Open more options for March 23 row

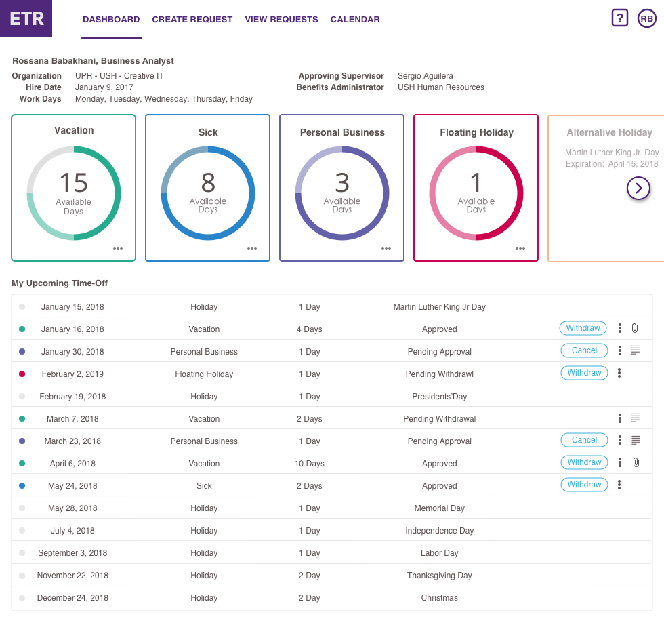click(619, 440)
